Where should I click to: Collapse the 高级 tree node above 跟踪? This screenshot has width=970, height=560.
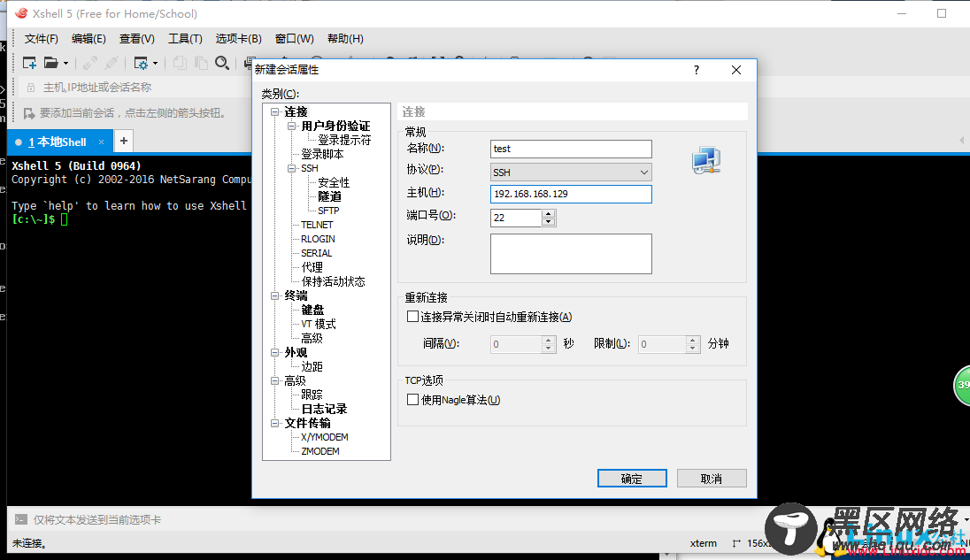pos(274,380)
